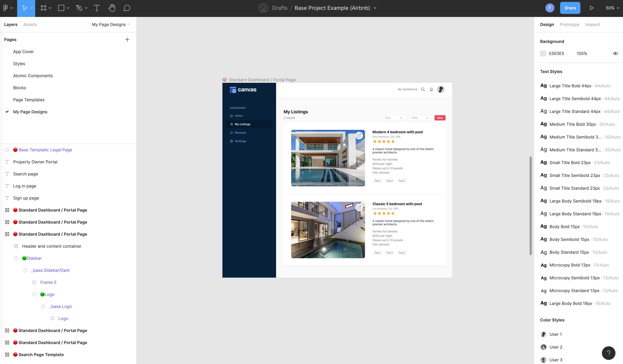Select the Pen tool
623x364 pixels.
click(x=79, y=8)
